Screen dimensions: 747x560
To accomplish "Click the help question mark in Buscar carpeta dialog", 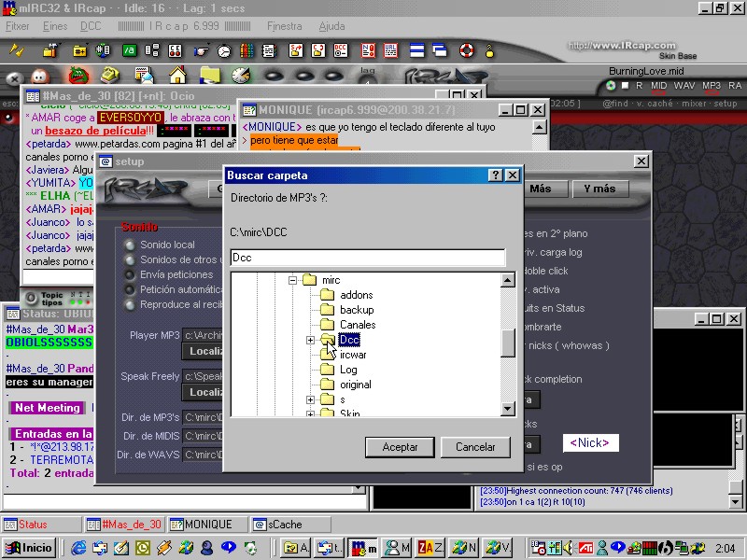I will pos(496,175).
